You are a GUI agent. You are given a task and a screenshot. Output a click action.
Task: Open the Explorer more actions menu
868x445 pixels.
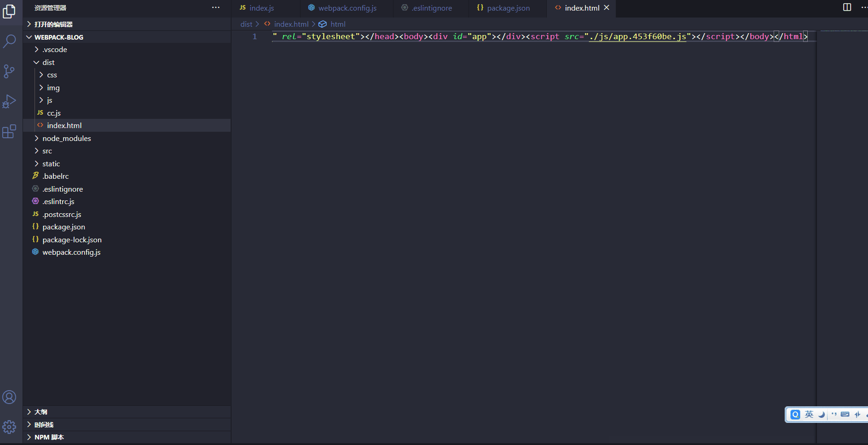(x=216, y=7)
